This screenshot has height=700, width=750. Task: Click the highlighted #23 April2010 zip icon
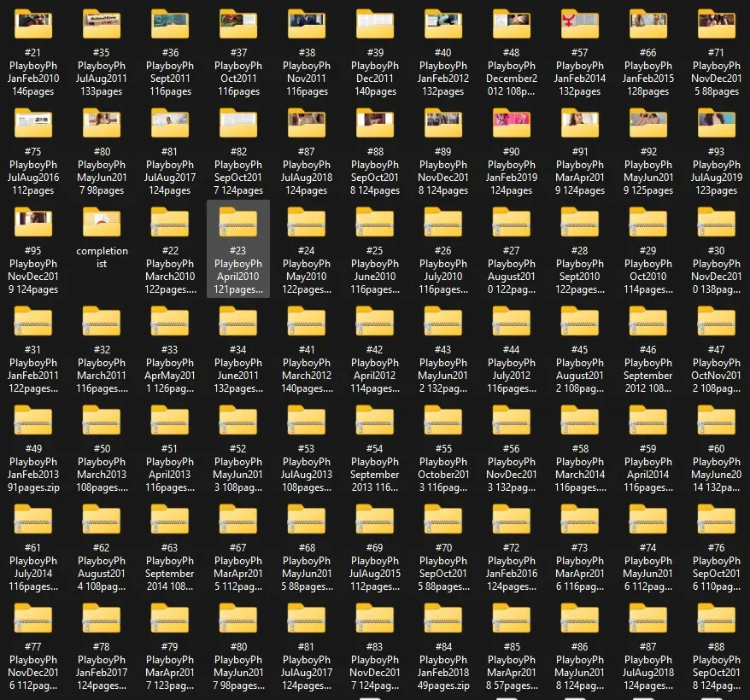coord(238,222)
